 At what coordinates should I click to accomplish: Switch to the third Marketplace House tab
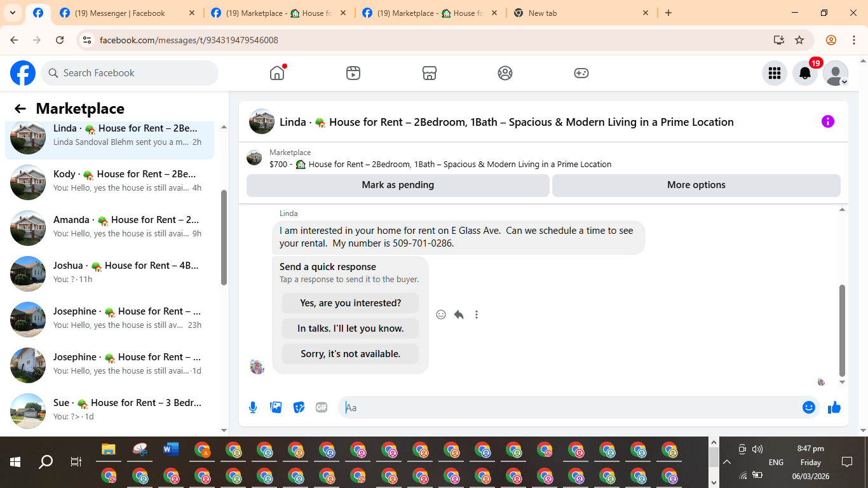pos(431,13)
